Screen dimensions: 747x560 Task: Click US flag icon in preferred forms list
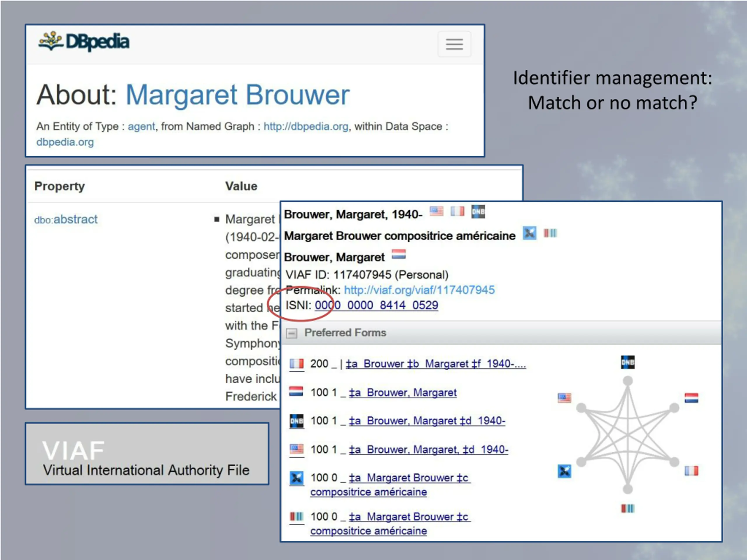point(296,449)
